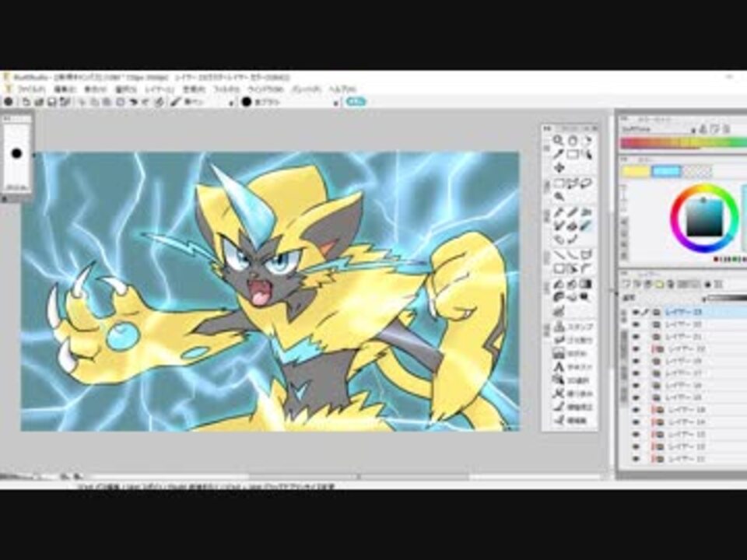747x560 pixels.
Task: Open the ファイル menu
Action: point(30,89)
